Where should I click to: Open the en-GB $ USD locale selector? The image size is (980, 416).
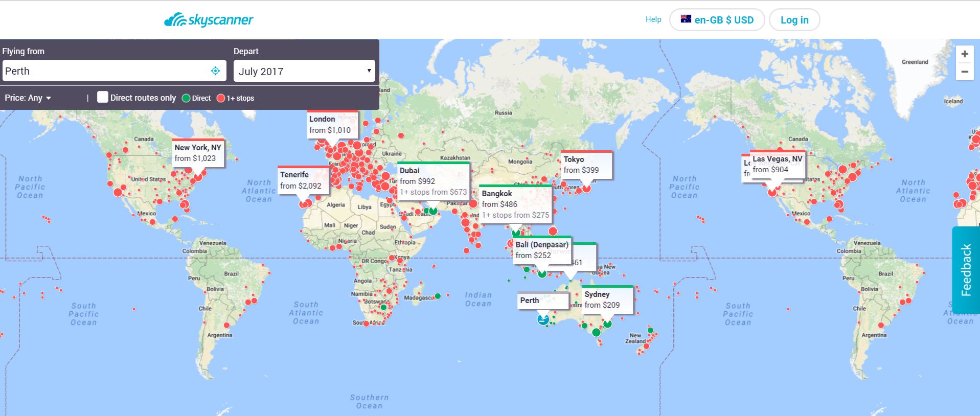[717, 20]
